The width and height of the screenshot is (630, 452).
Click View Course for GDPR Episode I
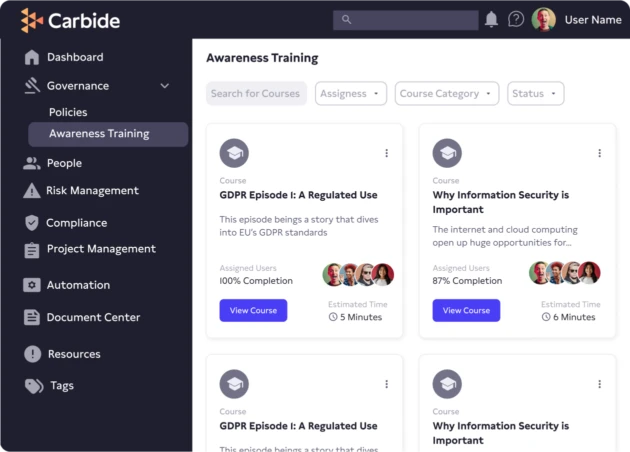(253, 310)
